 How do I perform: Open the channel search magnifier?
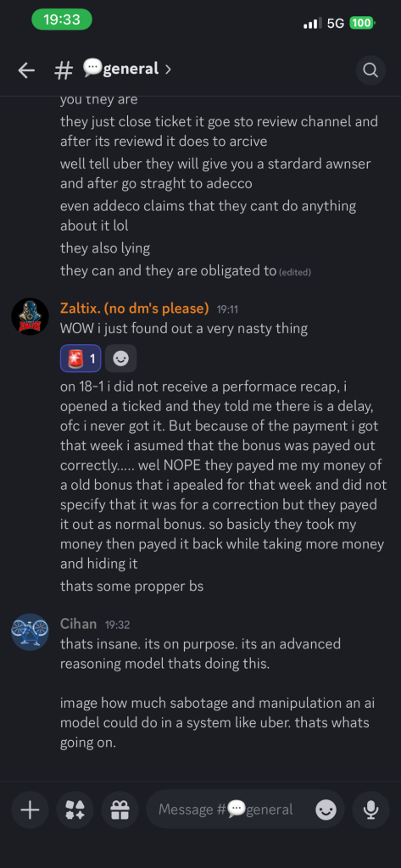(370, 70)
